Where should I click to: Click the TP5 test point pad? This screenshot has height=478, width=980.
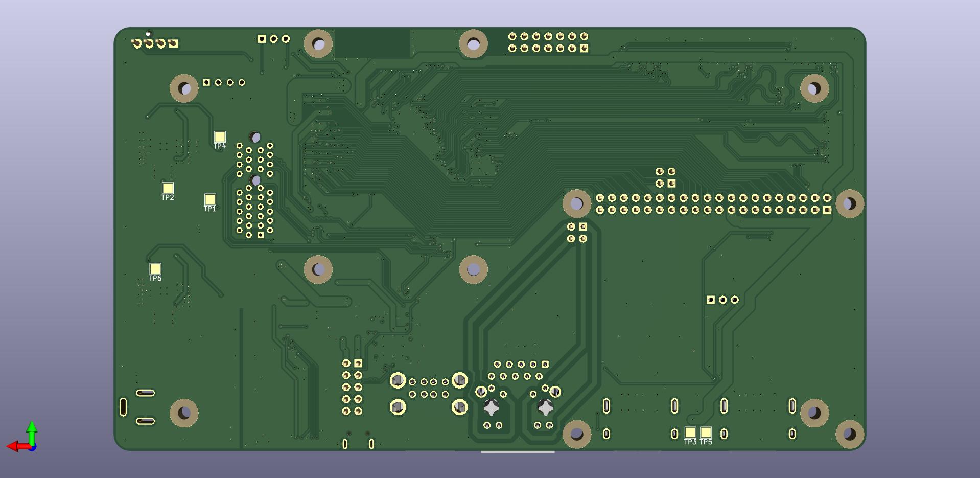click(x=706, y=433)
